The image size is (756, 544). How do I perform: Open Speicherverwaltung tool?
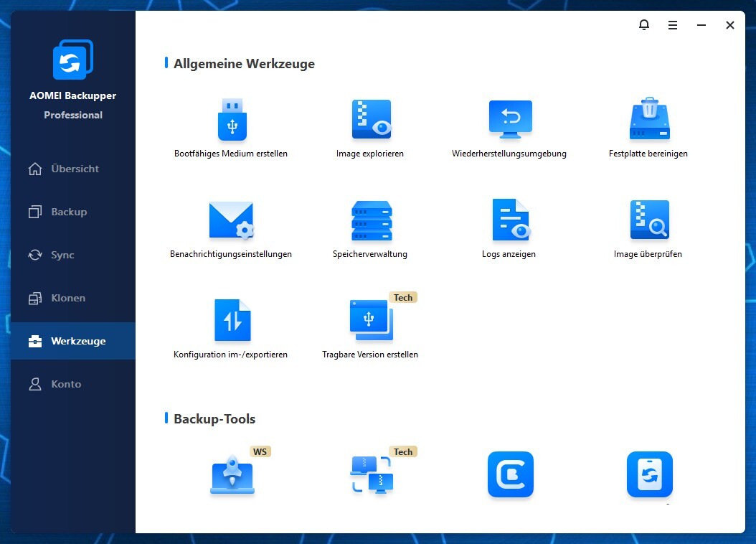click(x=371, y=220)
